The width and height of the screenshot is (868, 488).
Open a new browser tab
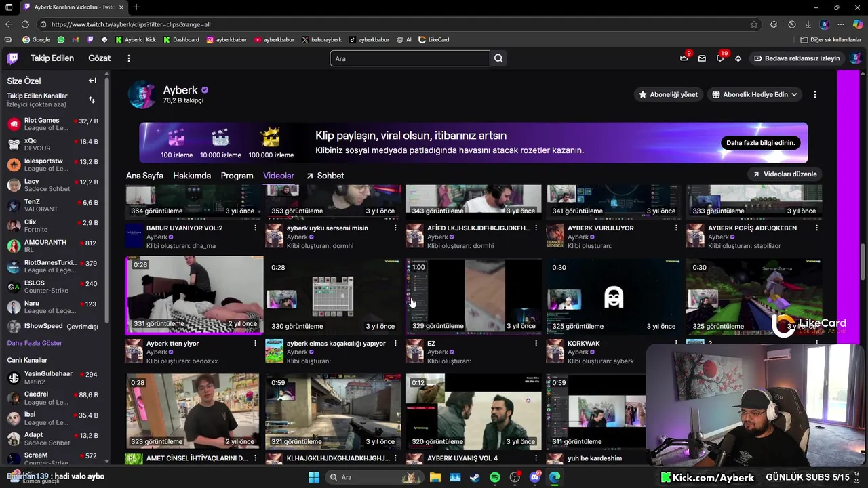pyautogui.click(x=136, y=7)
